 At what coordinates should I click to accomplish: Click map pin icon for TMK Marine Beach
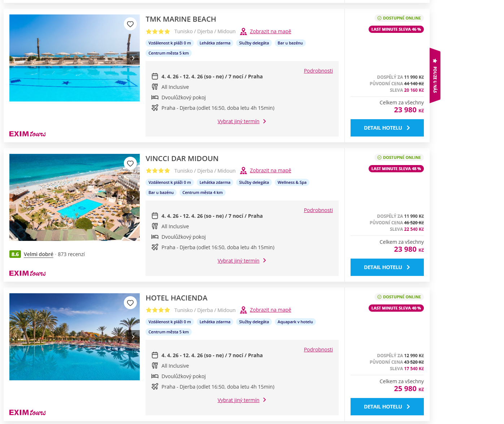[244, 32]
